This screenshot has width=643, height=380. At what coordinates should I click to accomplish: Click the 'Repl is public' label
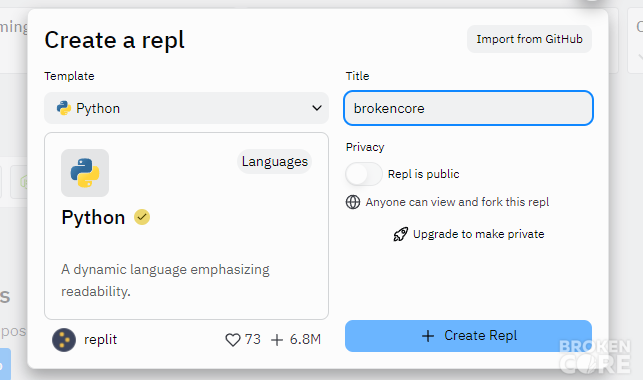[424, 174]
